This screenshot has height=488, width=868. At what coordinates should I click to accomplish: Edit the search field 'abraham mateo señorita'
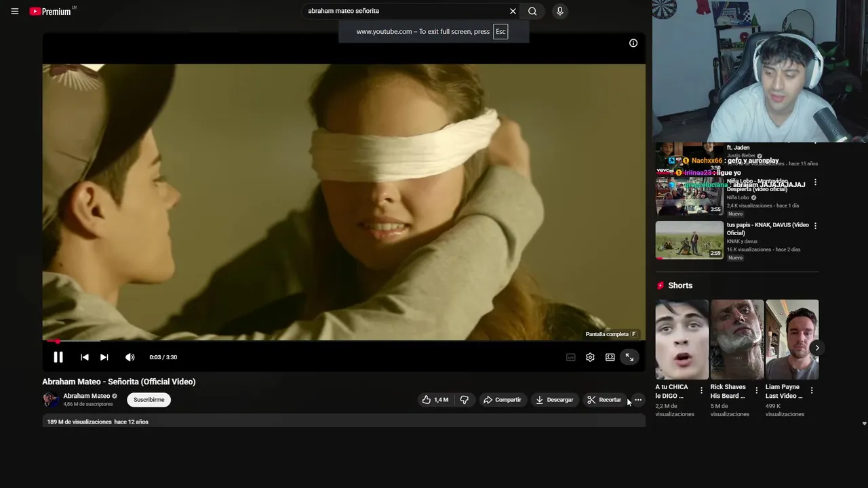[x=405, y=11]
